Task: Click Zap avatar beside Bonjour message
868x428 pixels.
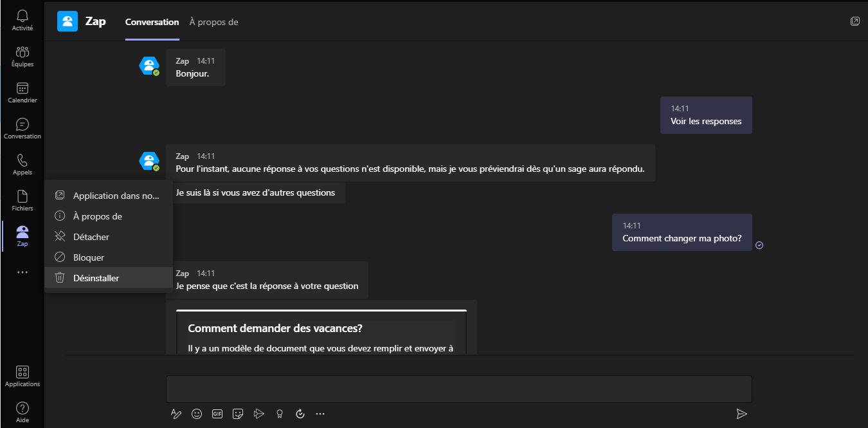Action: (149, 66)
